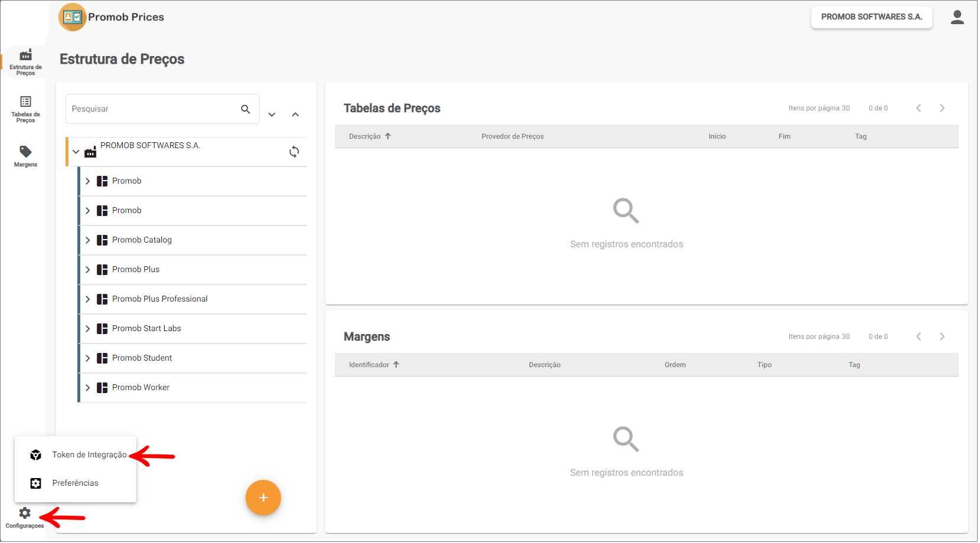Select Promob Start Labs tree row
Viewport: 980px width, 543px height.
click(193, 329)
